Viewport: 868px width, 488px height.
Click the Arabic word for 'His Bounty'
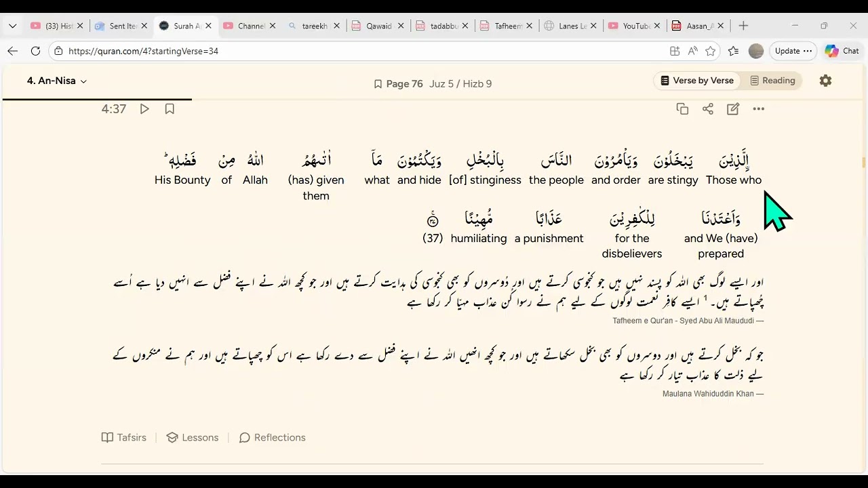pos(180,160)
